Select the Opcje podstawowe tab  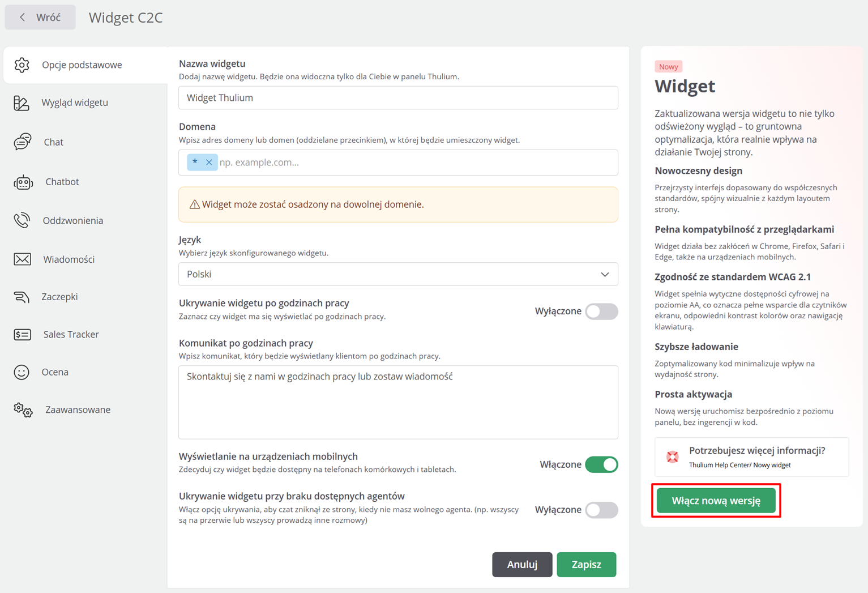82,65
